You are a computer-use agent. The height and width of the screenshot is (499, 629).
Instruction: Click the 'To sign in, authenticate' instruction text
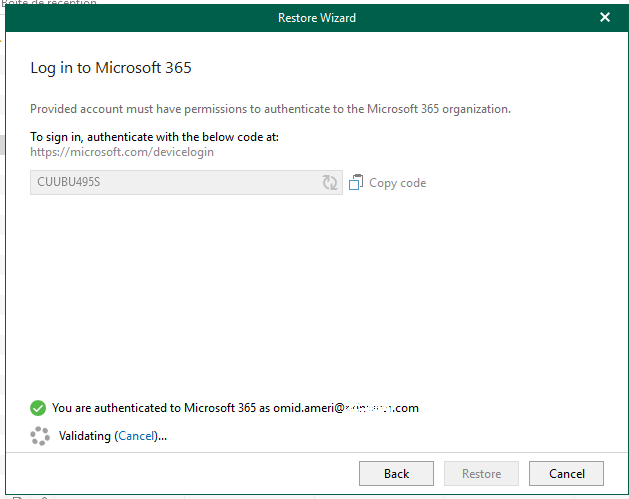[154, 137]
